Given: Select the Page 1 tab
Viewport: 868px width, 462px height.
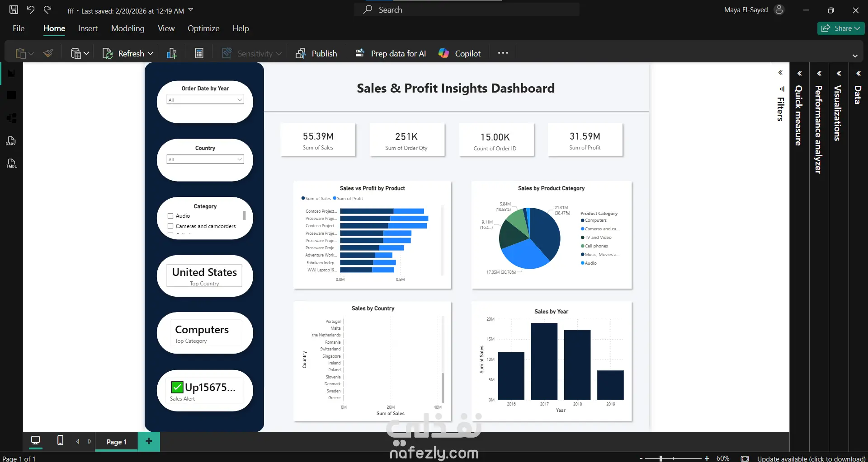Looking at the screenshot, I should tap(117, 442).
